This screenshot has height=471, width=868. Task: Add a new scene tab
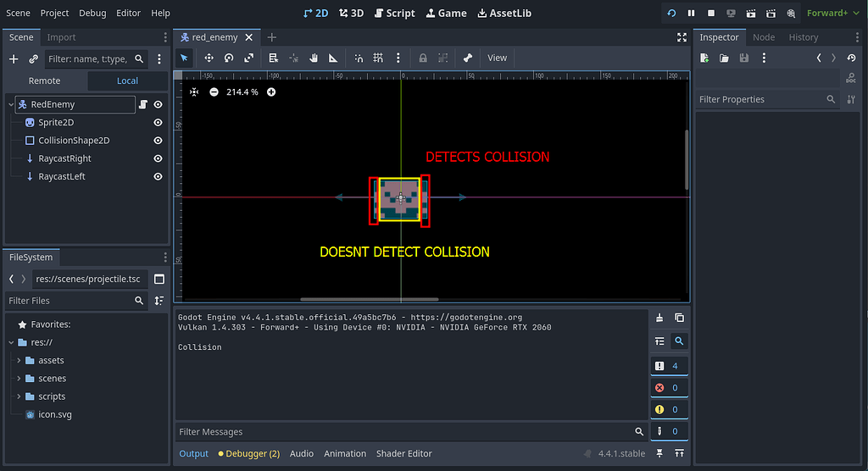tap(272, 37)
